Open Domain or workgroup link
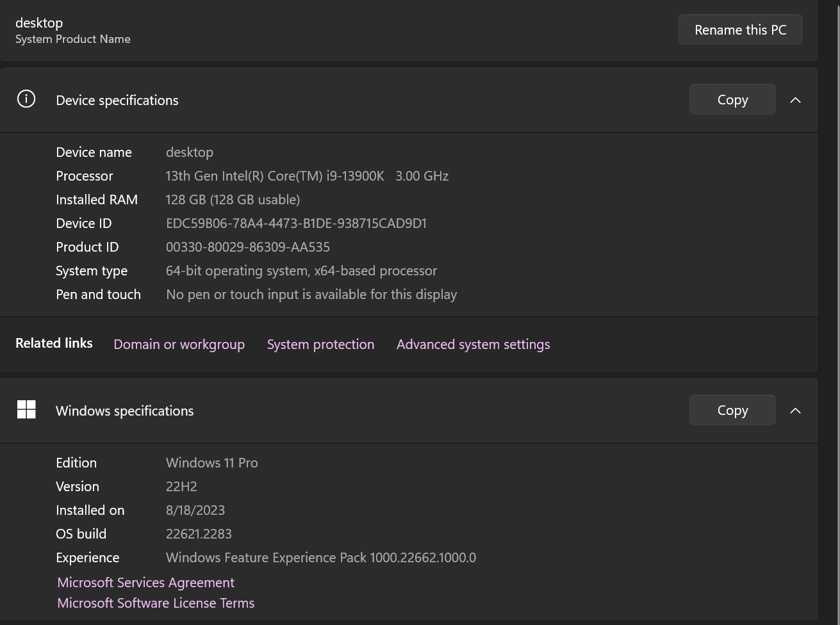840x625 pixels. [x=179, y=345]
